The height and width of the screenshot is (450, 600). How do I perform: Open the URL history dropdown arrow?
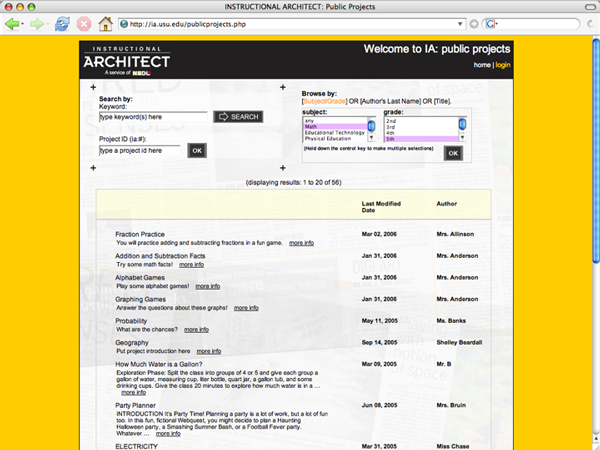coord(460,24)
